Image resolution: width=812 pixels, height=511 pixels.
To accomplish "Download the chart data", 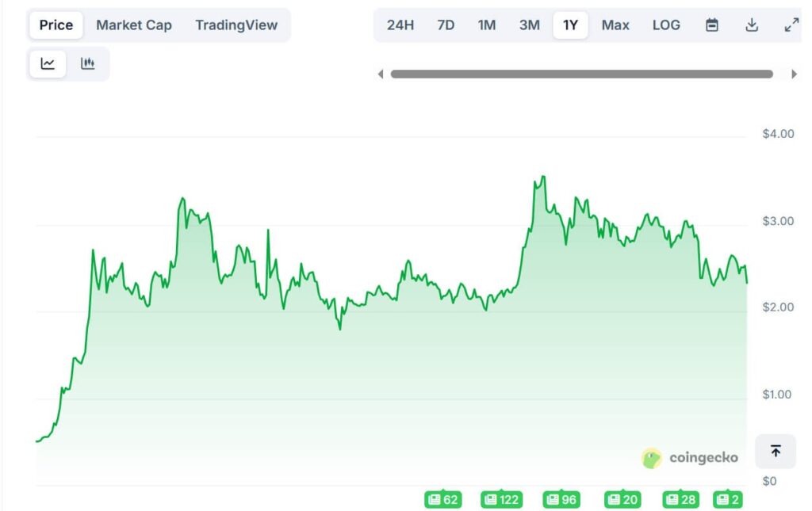I will [x=752, y=25].
